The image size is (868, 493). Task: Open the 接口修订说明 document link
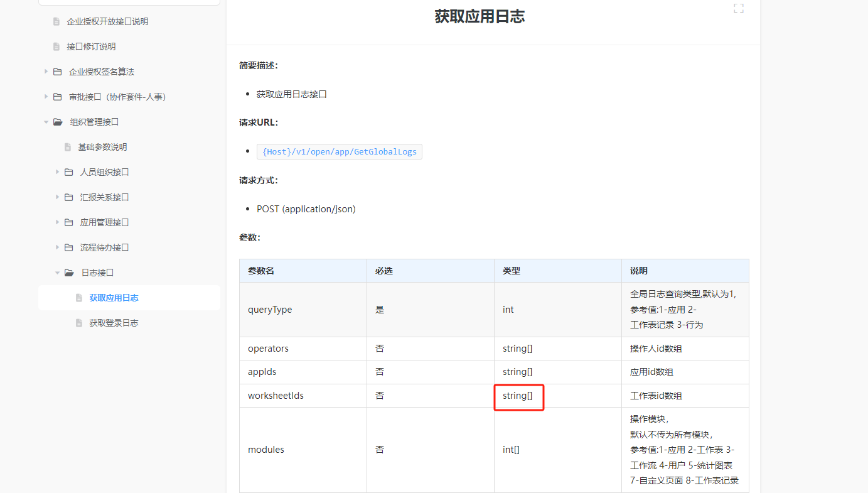(x=91, y=46)
